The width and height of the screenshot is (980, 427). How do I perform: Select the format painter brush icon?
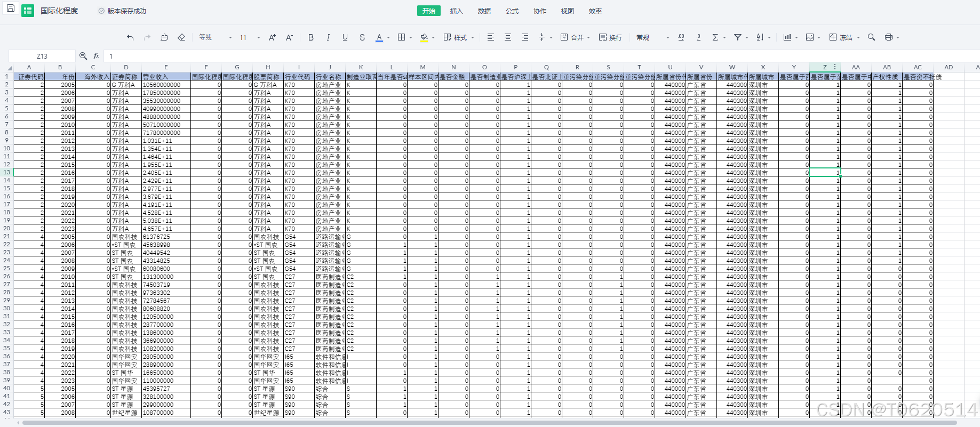point(164,37)
